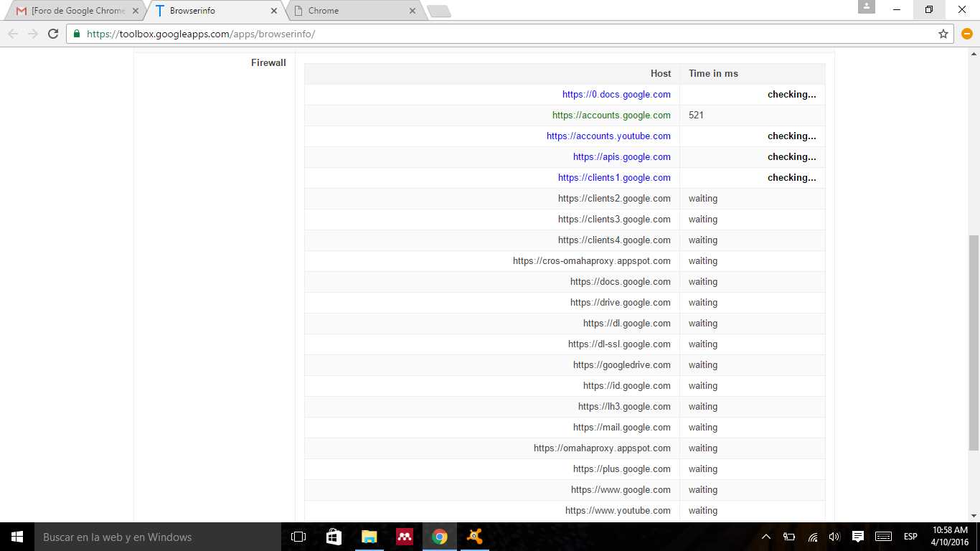Open the Wi-Fi network tray icon
The height and width of the screenshot is (551, 980).
click(x=812, y=537)
